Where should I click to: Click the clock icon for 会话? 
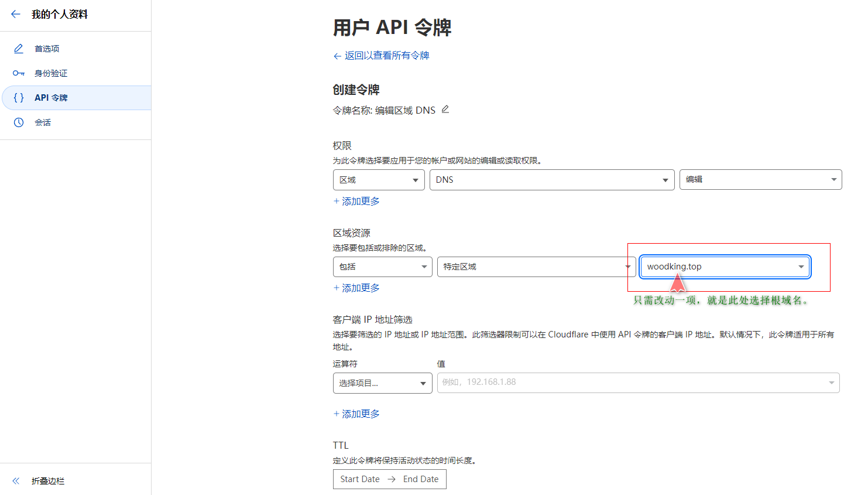point(19,122)
